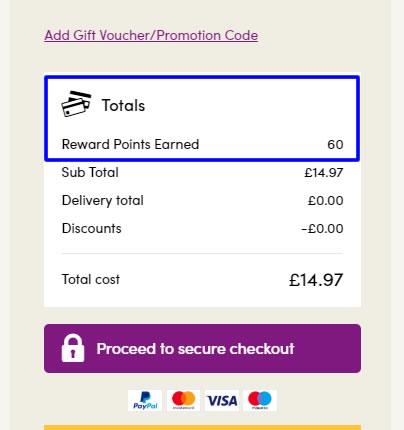Click the yellow bar below payment logos
This screenshot has width=404, height=430.
[x=202, y=427]
